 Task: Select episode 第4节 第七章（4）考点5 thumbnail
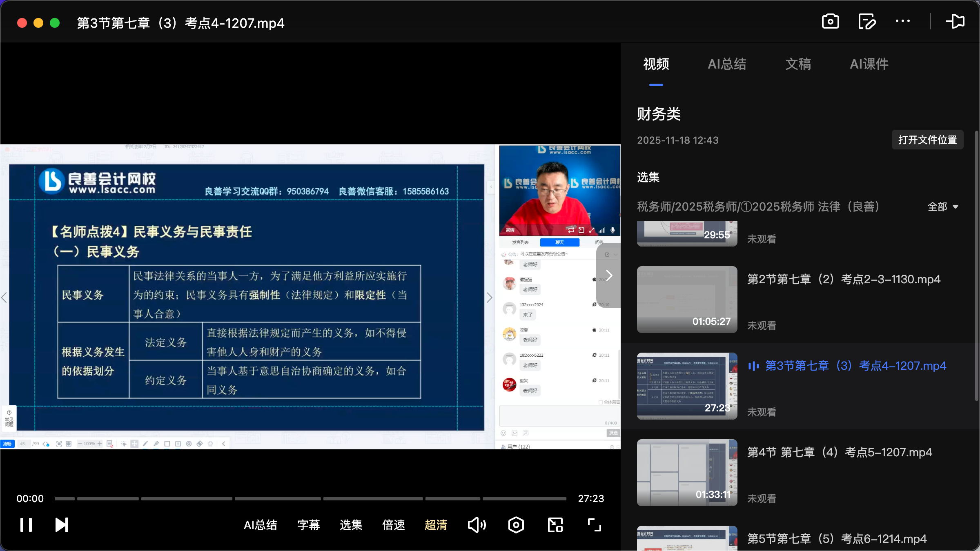pos(686,473)
